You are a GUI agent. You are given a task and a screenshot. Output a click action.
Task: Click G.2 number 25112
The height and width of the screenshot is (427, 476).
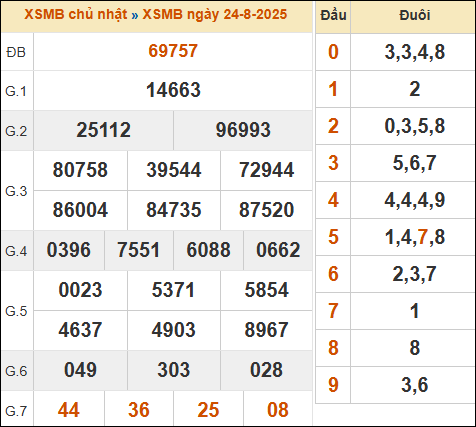[x=103, y=130]
